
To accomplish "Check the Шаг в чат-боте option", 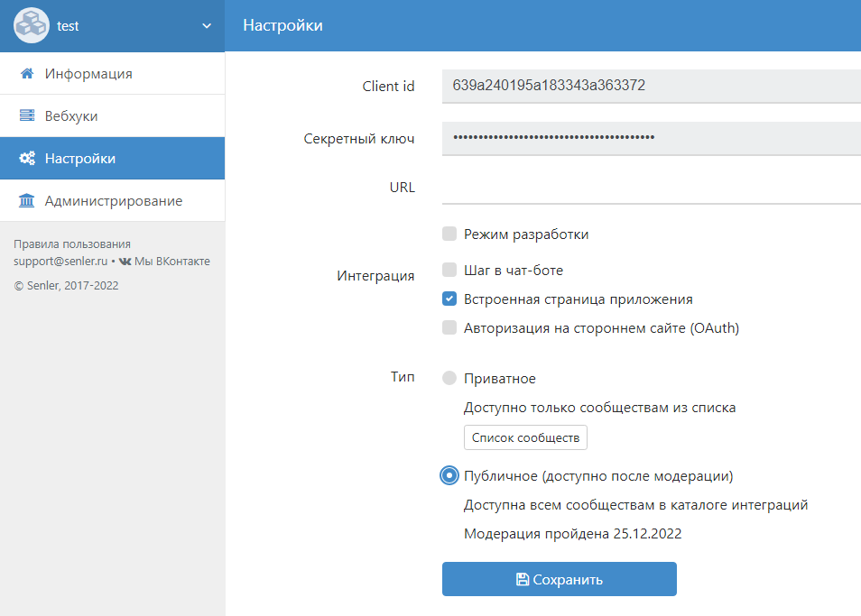I will tap(449, 270).
